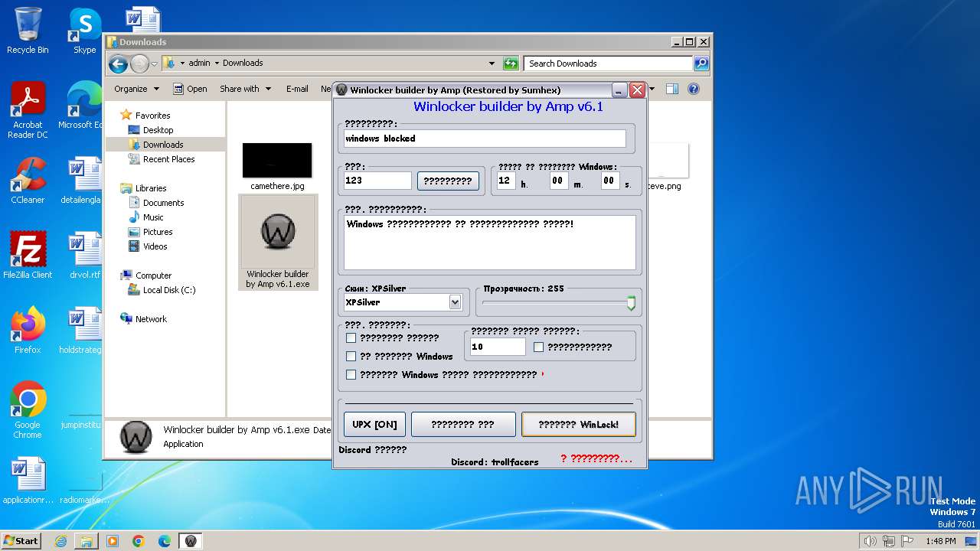Click the transparency slider handle at 255
This screenshot has height=551, width=980.
coord(631,303)
